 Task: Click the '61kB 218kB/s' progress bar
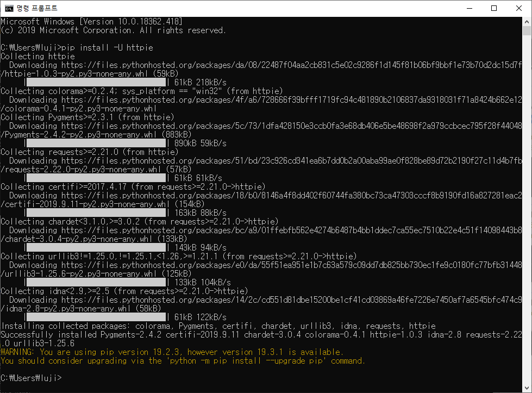point(96,82)
